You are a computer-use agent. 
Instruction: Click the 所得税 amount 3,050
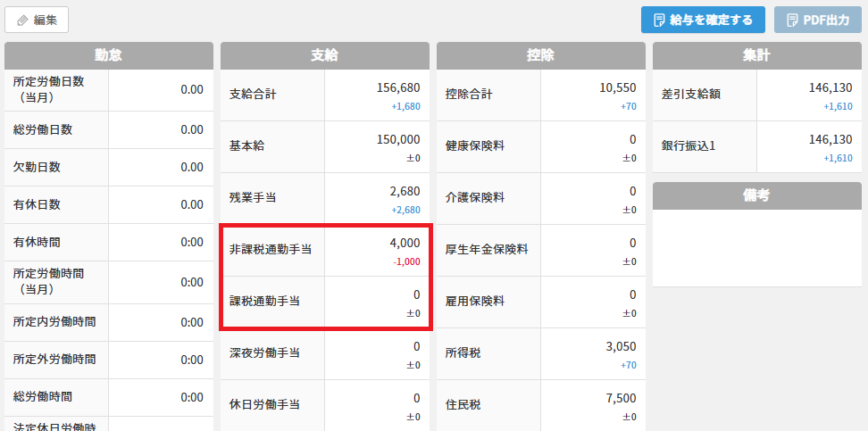(622, 347)
